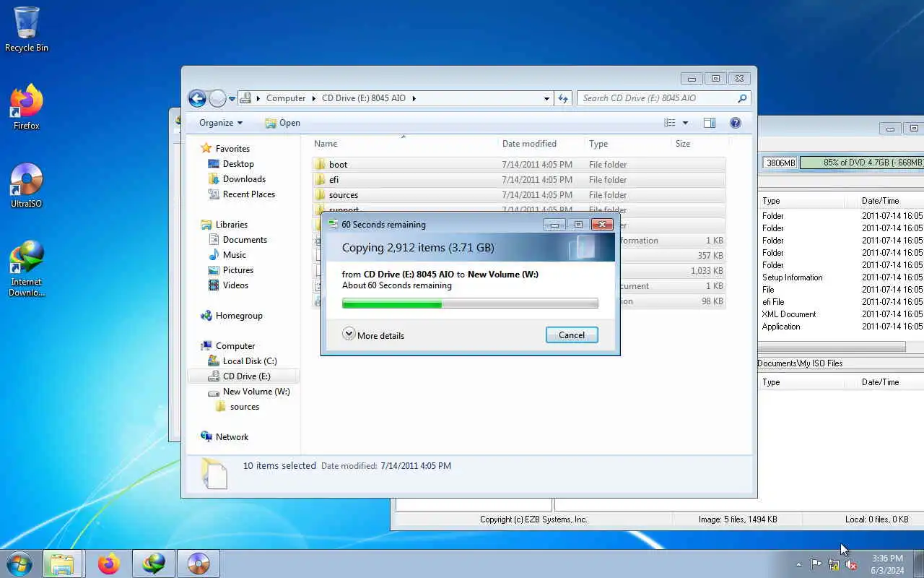Click the network icon in system tray

834,564
